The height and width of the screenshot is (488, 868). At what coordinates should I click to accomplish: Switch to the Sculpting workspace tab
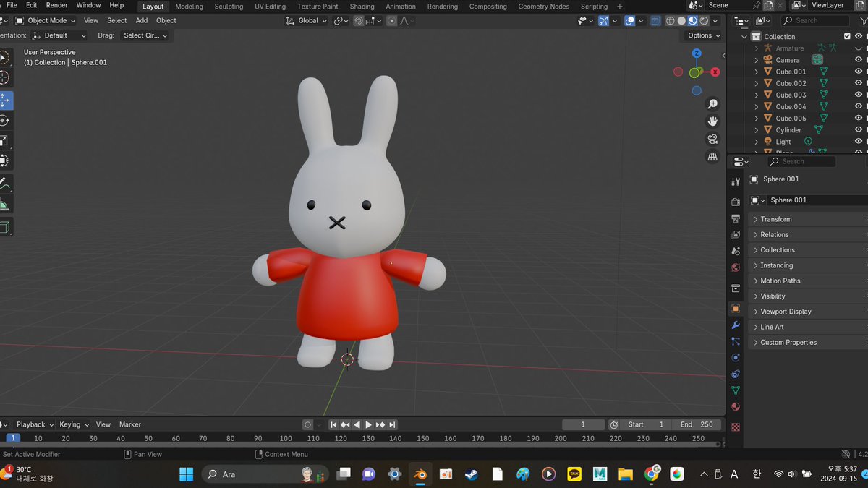tap(229, 7)
